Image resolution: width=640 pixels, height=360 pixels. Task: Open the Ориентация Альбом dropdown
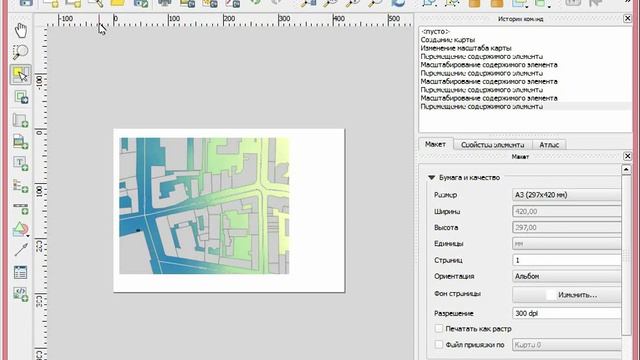(x=567, y=276)
